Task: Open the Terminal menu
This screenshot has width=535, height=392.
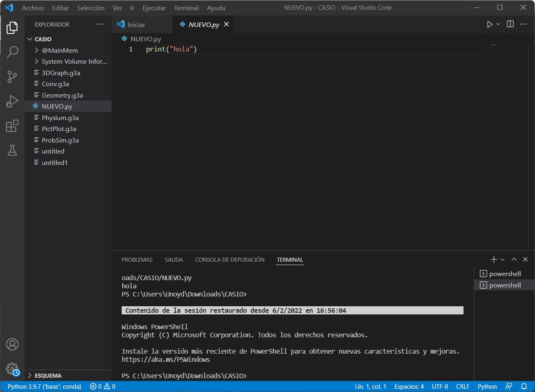Action: pos(186,8)
